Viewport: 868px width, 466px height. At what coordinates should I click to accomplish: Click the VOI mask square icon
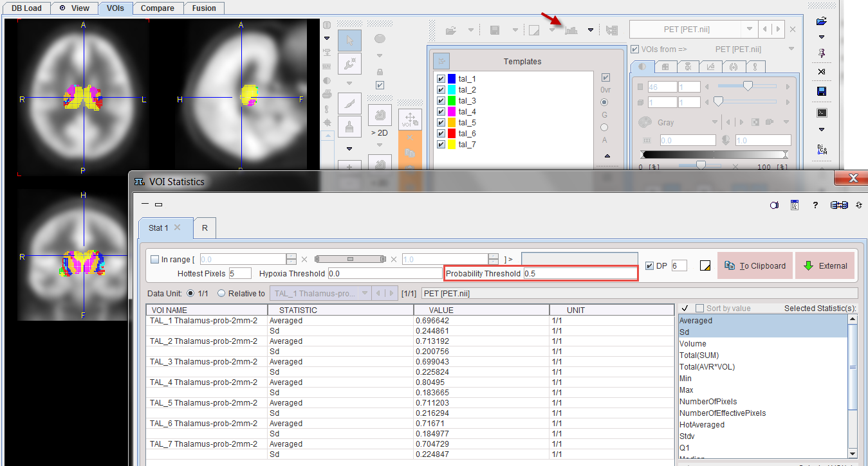point(533,30)
